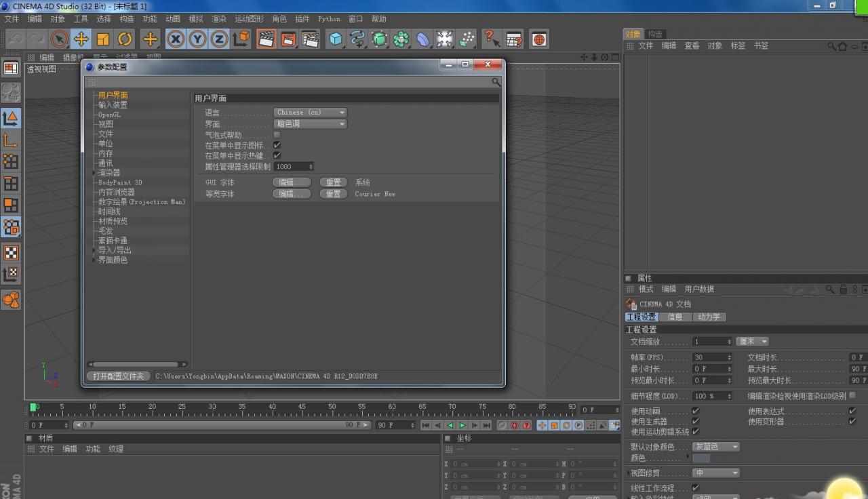Toggle the 使用动画 checkbox

click(x=696, y=412)
